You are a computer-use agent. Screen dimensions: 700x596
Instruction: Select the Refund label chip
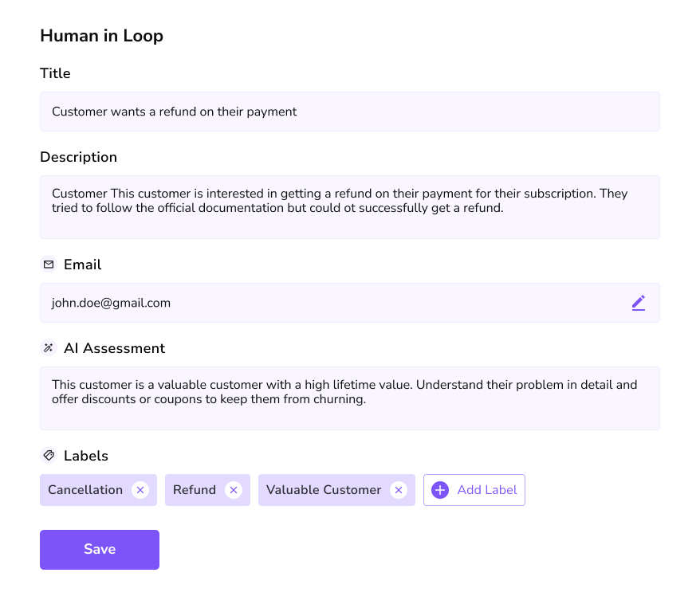coord(195,490)
